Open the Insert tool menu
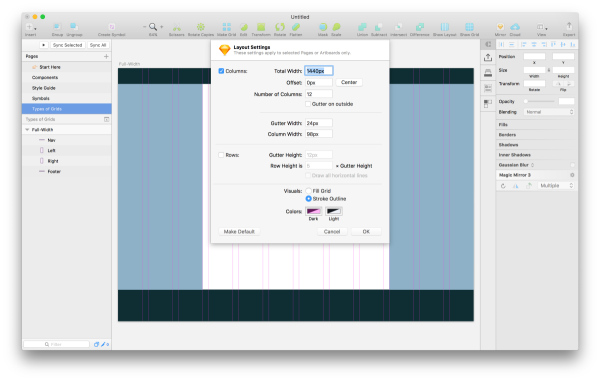This screenshot has width=600, height=381. click(31, 27)
